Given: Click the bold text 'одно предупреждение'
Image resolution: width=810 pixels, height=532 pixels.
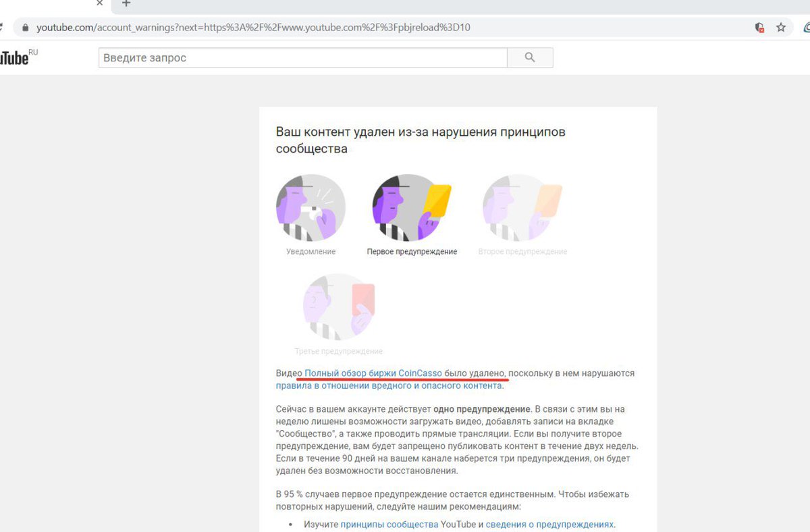Looking at the screenshot, I should [x=482, y=409].
